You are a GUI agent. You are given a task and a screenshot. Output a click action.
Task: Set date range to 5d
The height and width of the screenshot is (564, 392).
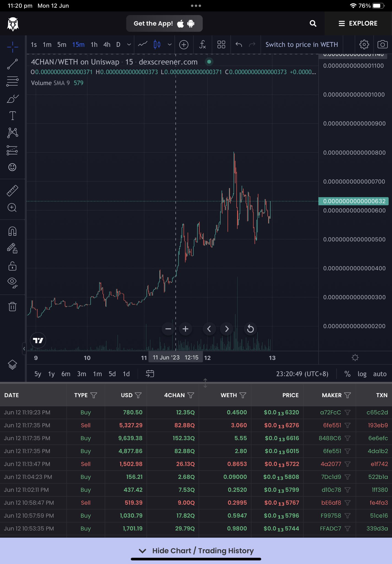(112, 374)
